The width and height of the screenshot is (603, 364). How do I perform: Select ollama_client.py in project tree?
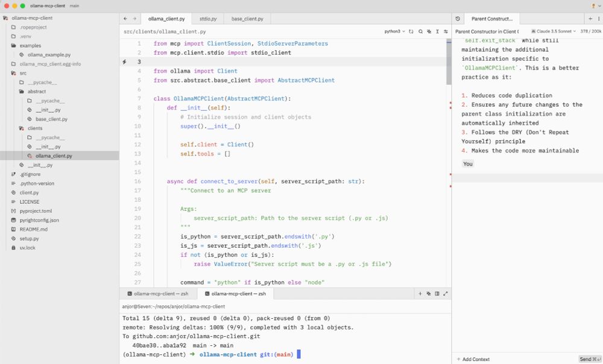pos(54,156)
